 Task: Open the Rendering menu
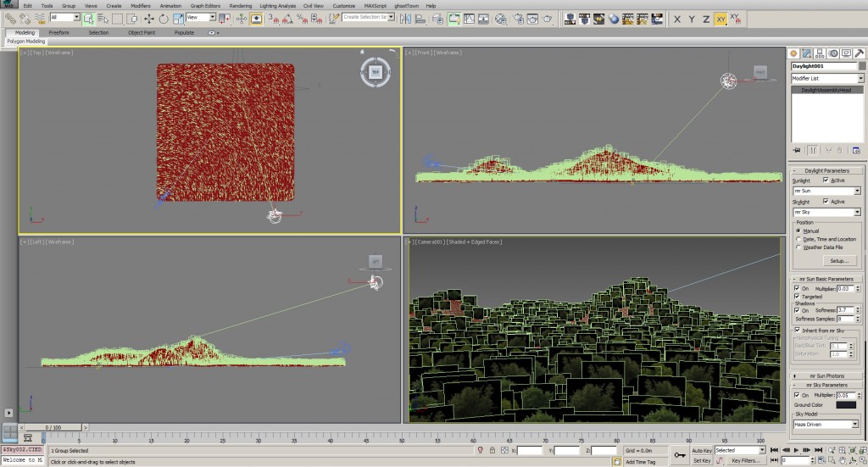(x=240, y=6)
